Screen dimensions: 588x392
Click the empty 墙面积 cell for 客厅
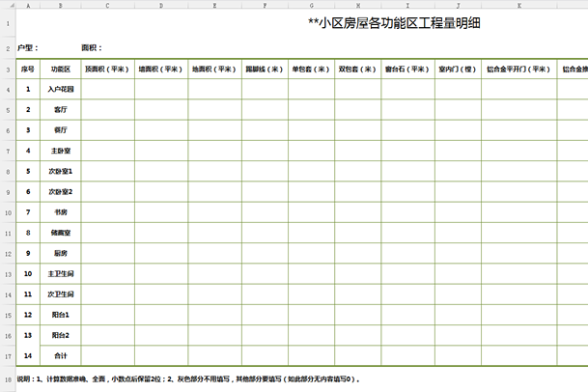point(160,109)
